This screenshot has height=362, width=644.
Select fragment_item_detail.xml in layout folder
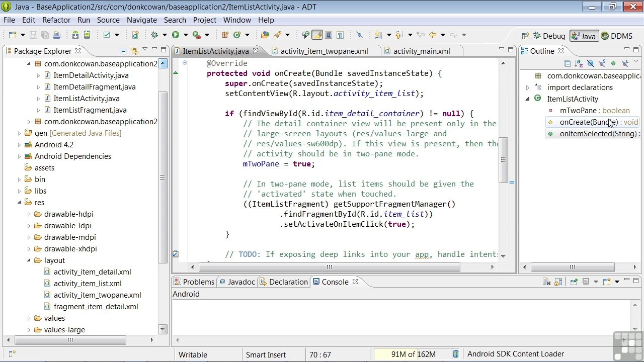click(x=96, y=307)
